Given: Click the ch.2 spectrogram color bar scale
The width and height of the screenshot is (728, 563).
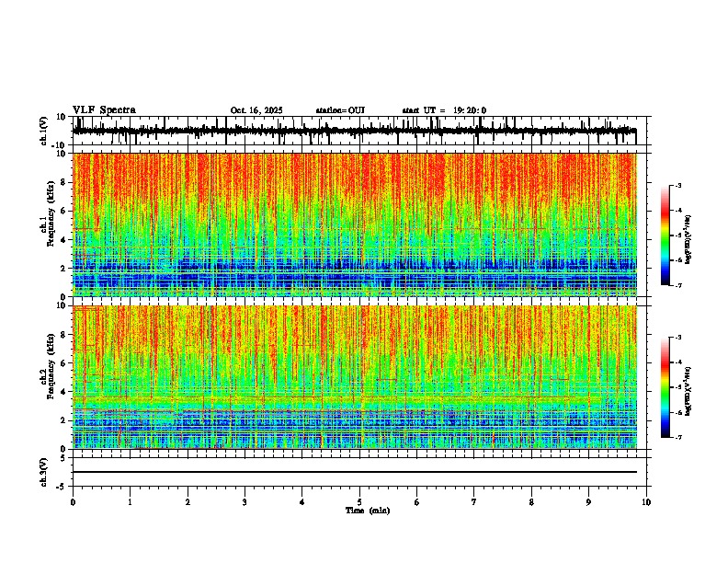Looking at the screenshot, I should click(x=665, y=387).
